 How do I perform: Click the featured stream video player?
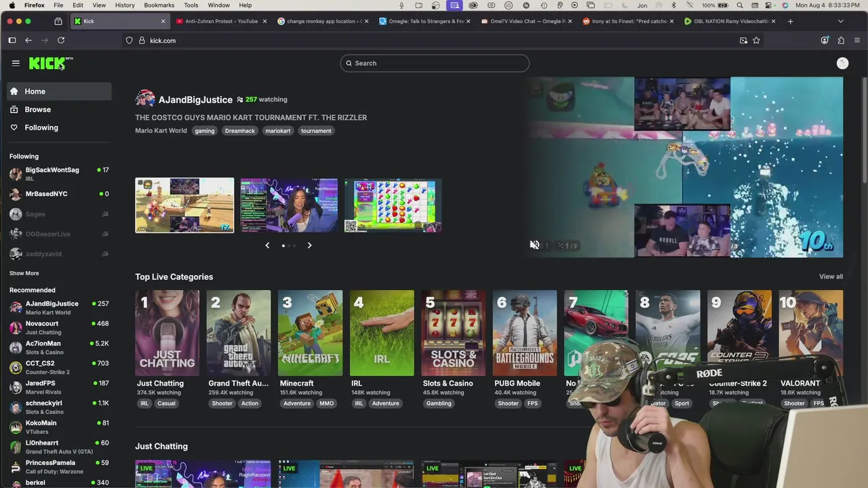click(684, 167)
